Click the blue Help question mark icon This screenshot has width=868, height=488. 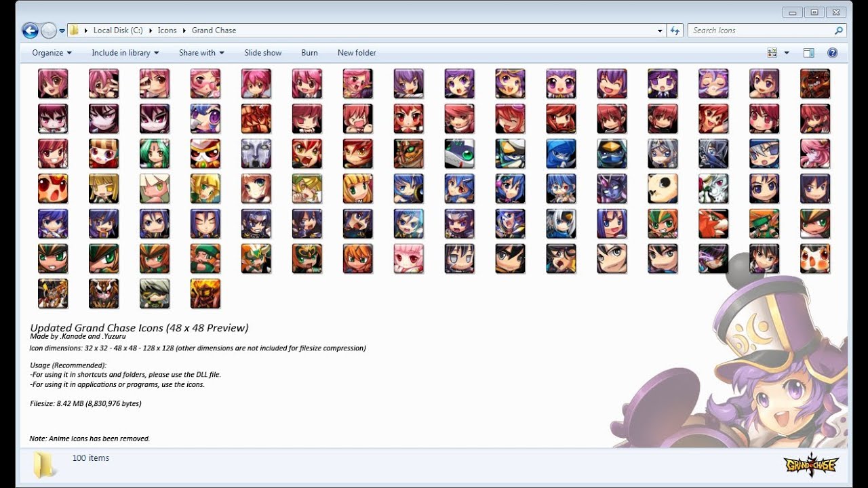(x=832, y=52)
